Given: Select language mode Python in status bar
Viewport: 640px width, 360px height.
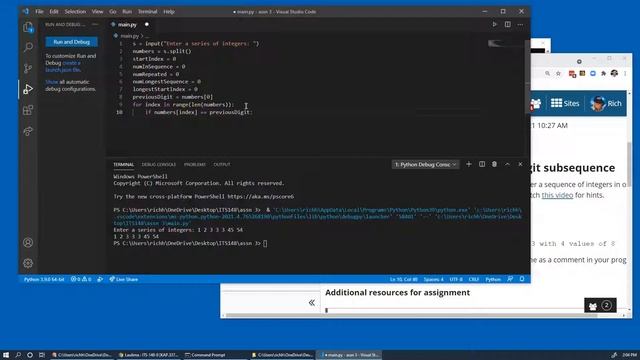Looking at the screenshot, I should [493, 279].
